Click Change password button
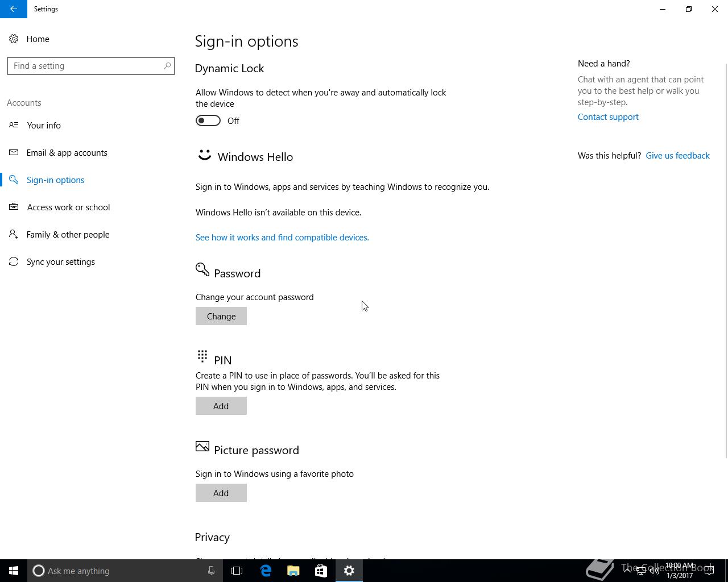 pos(221,316)
